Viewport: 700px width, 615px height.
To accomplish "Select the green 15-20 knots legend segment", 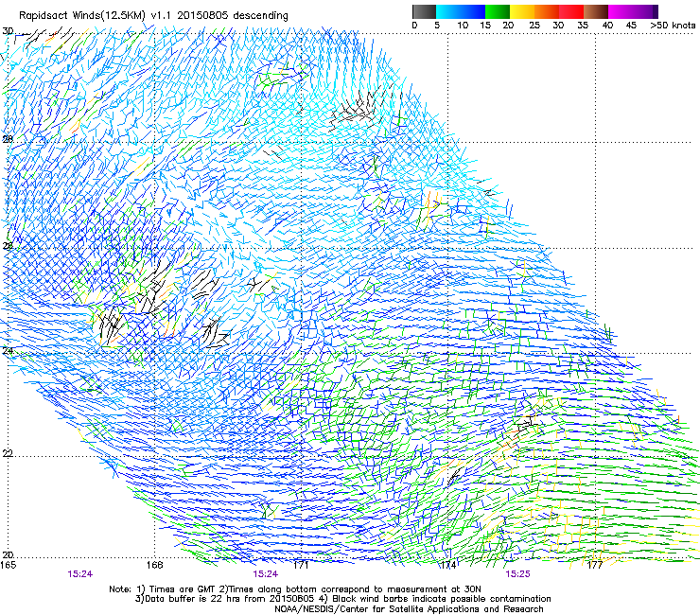I will click(498, 11).
